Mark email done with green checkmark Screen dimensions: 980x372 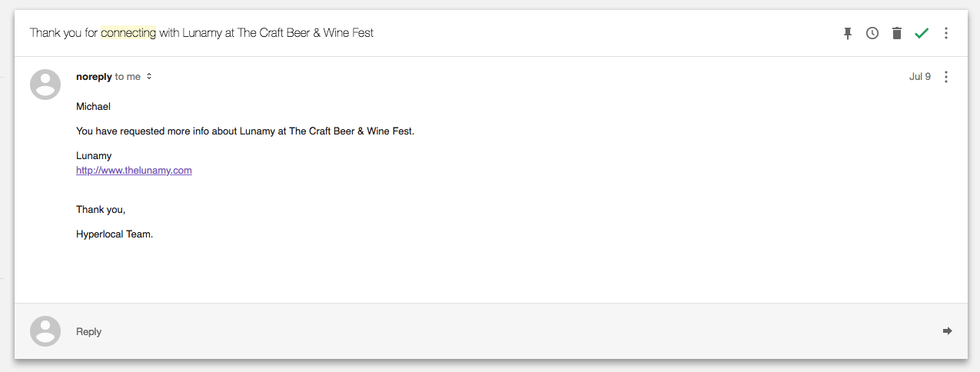[x=922, y=33]
